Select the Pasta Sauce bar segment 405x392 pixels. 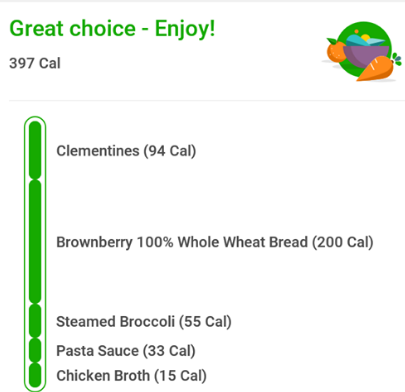(35, 350)
